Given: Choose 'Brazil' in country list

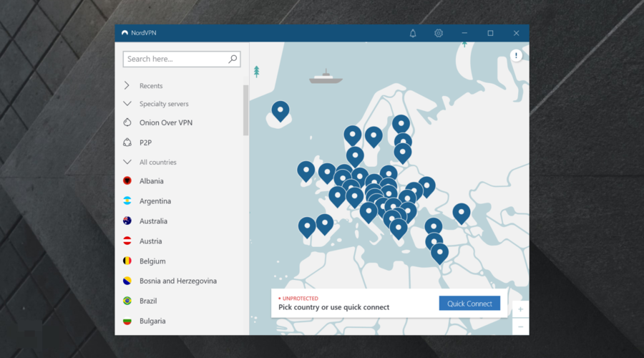Looking at the screenshot, I should click(148, 301).
